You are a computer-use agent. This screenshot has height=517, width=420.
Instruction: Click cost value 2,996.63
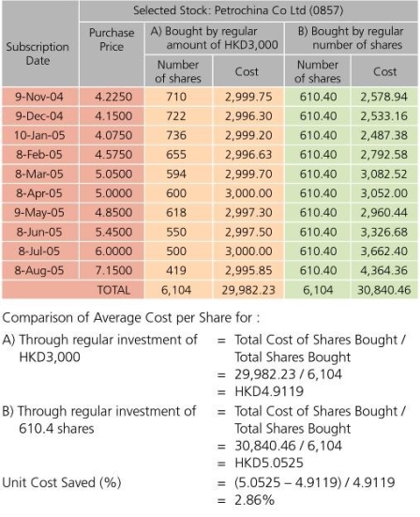(x=248, y=155)
